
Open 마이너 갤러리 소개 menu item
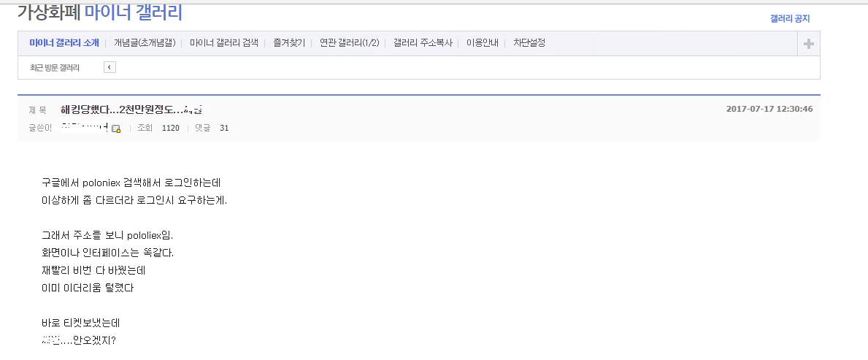pyautogui.click(x=64, y=43)
